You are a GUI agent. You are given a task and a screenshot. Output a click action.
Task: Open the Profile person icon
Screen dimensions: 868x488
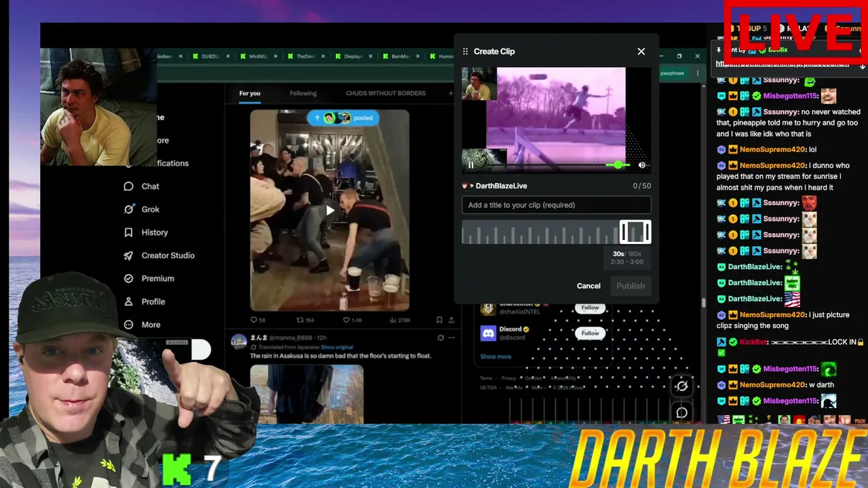[128, 302]
